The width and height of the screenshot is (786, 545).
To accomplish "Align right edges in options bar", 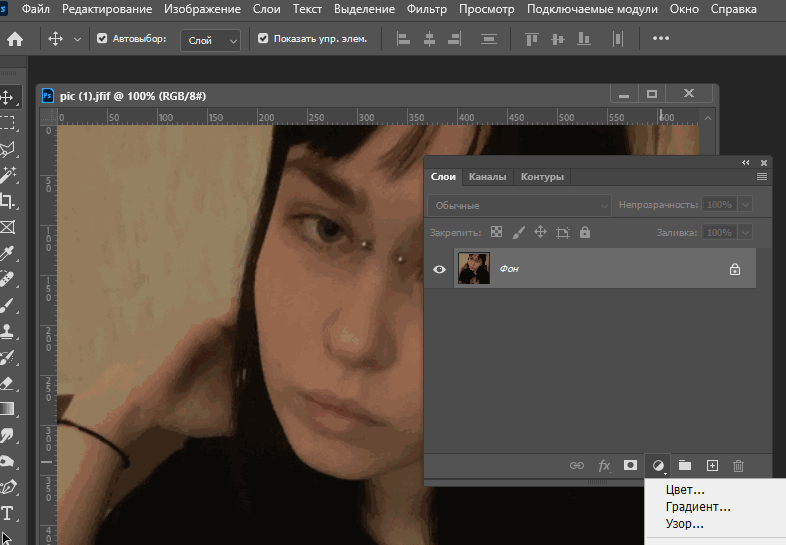I will (454, 39).
